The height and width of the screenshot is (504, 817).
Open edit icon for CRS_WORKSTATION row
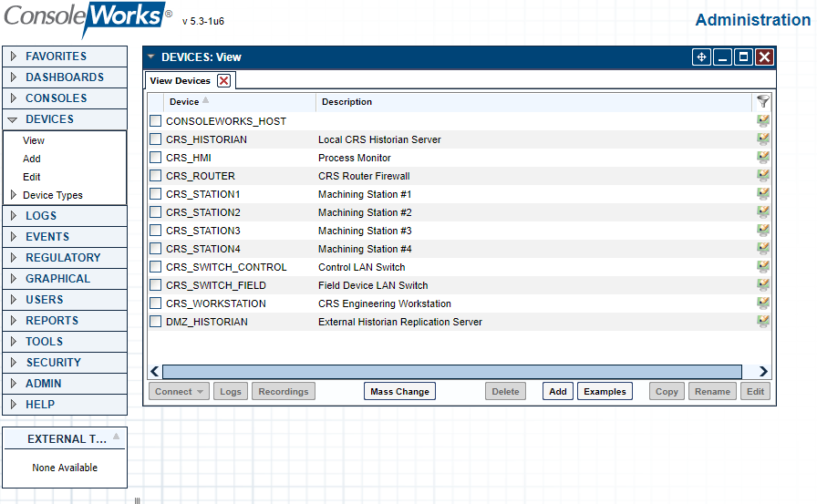click(763, 303)
